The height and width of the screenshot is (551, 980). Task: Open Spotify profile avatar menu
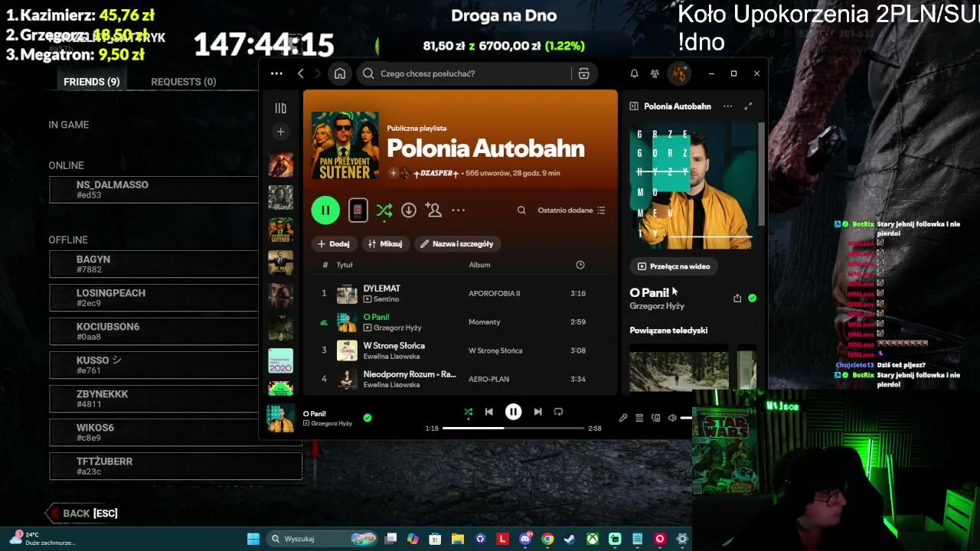coord(678,73)
